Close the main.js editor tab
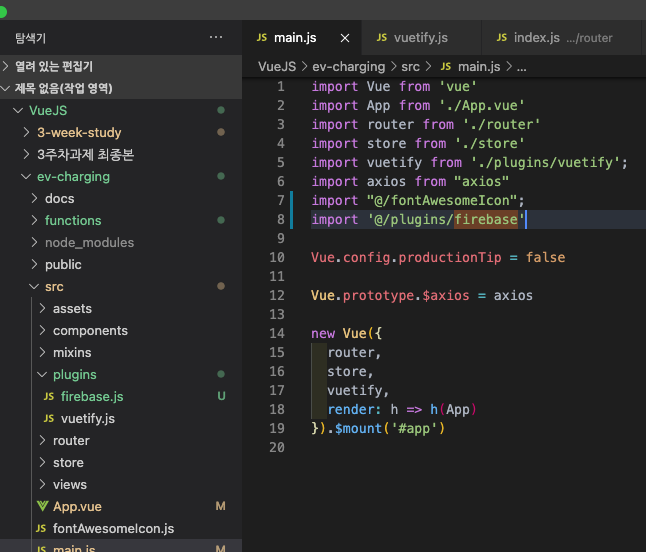This screenshot has width=646, height=552. 345,38
